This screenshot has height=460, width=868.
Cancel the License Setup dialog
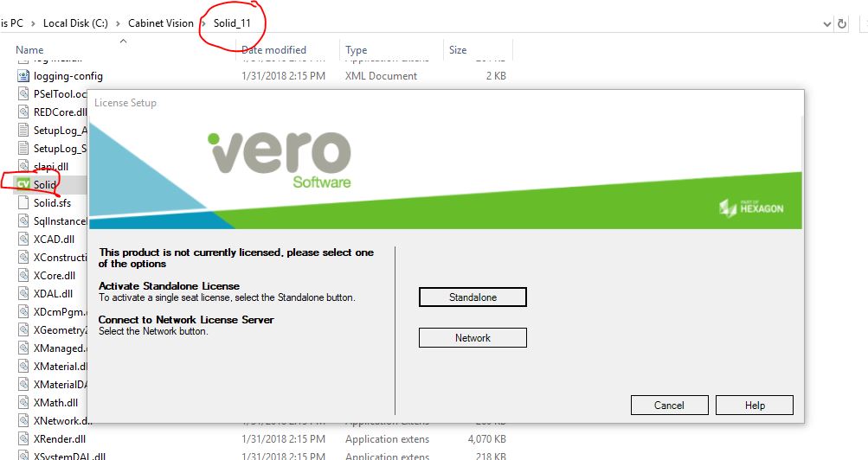click(669, 406)
